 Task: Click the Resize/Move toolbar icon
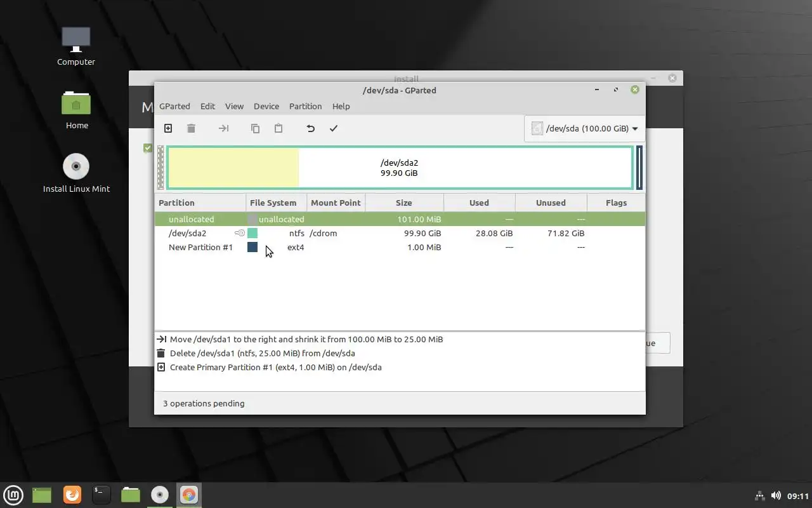tap(223, 128)
